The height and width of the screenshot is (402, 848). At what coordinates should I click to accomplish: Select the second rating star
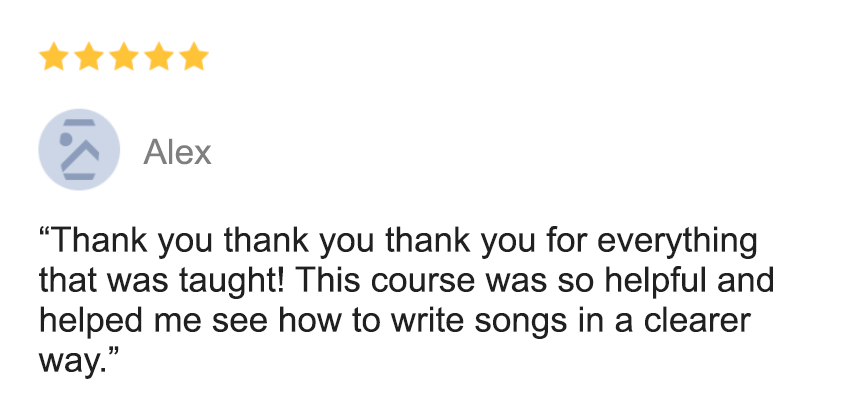(x=89, y=57)
